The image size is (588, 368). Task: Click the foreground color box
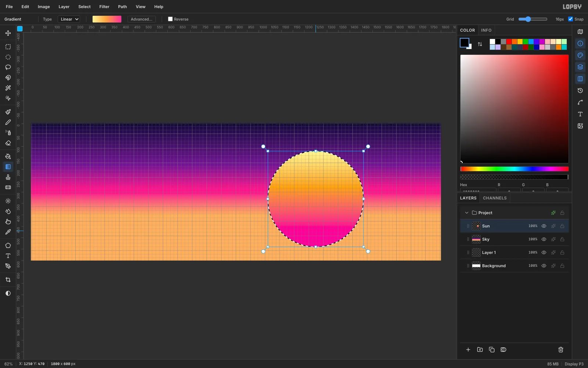point(465,43)
